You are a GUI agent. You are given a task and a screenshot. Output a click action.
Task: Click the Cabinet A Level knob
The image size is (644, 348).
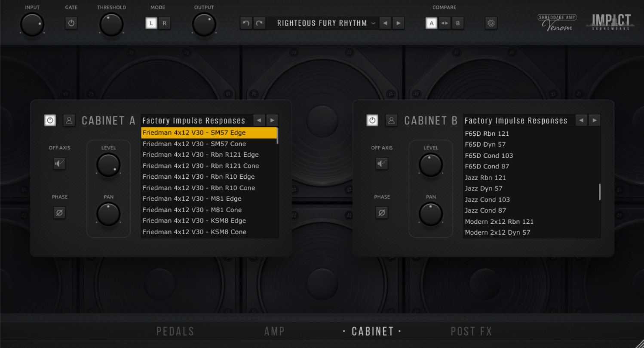pyautogui.click(x=108, y=165)
